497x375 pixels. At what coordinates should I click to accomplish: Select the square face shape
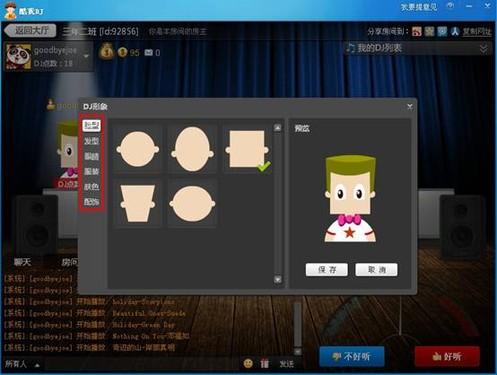[x=247, y=150]
